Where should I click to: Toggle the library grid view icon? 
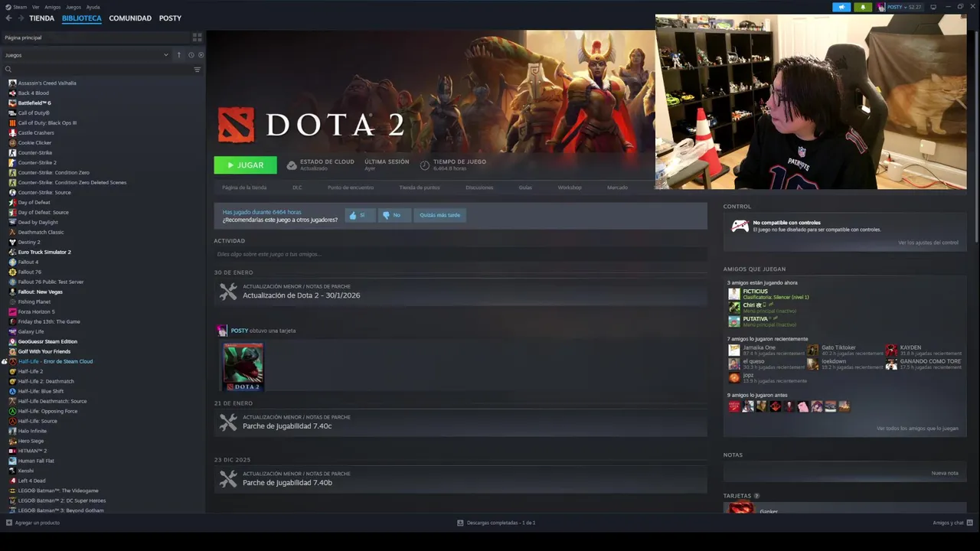coord(198,37)
